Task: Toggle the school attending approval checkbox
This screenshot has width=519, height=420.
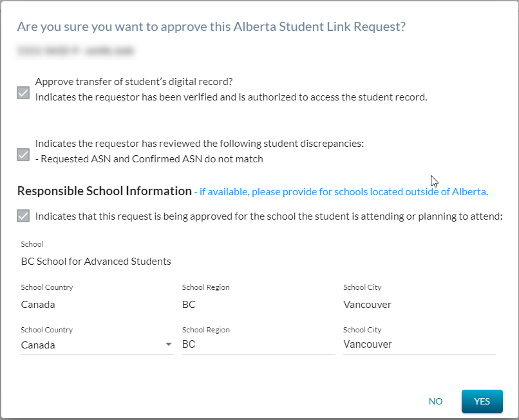Action: tap(23, 216)
